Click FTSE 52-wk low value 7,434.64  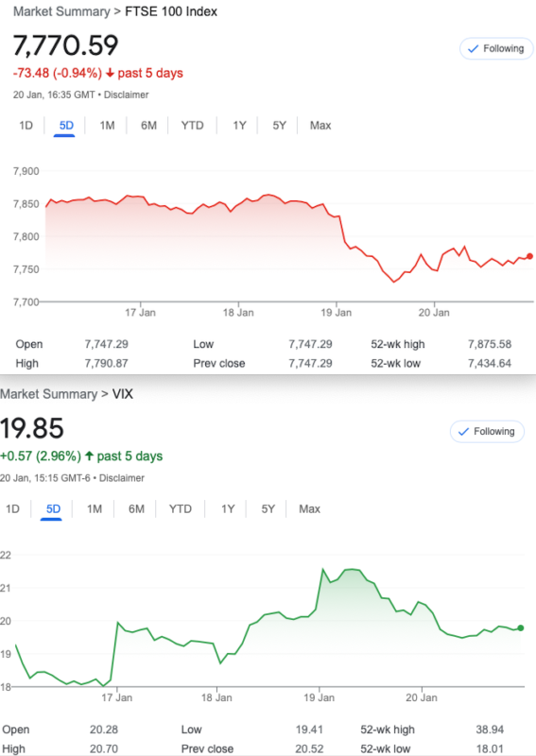(x=490, y=363)
